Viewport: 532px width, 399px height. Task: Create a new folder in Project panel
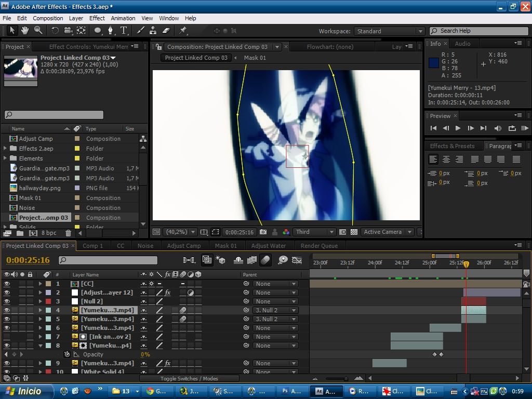(20, 233)
